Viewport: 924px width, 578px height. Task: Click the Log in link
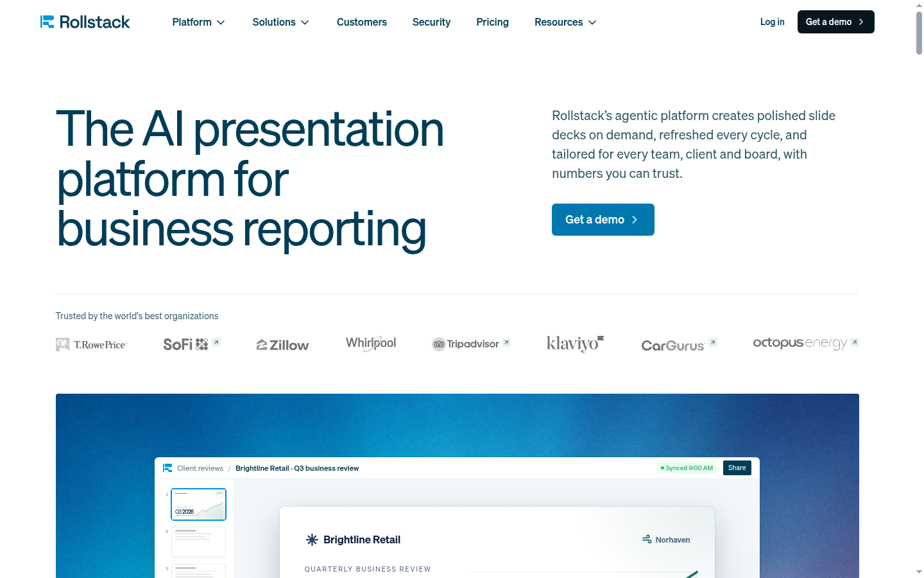pos(772,22)
